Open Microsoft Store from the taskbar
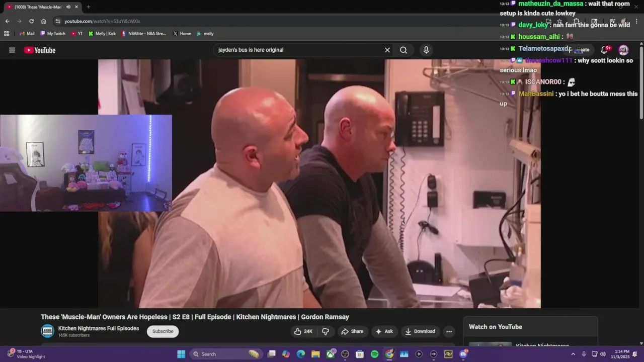The image size is (644, 362). (x=360, y=354)
